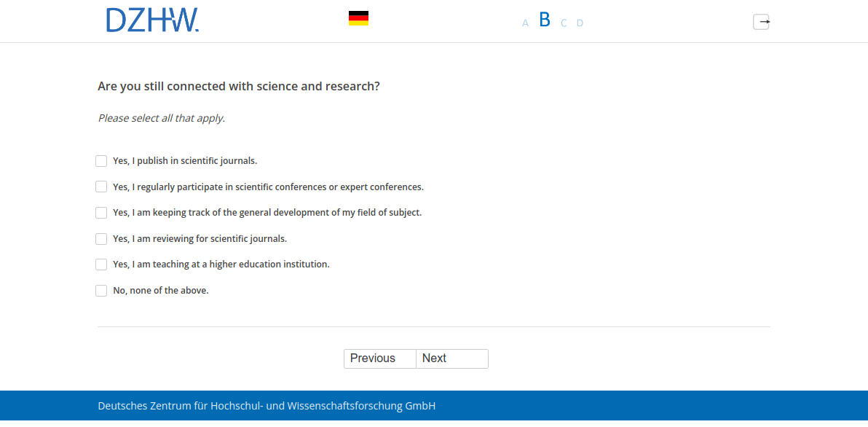Viewport: 868px width, 427px height.
Task: Select section B in progress indicator
Action: (545, 20)
